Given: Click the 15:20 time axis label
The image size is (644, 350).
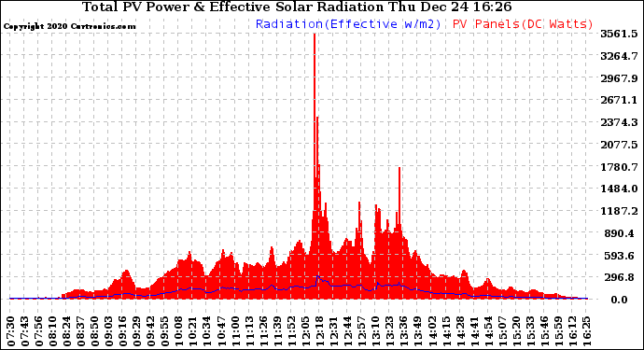Looking at the screenshot, I should click(x=517, y=331).
